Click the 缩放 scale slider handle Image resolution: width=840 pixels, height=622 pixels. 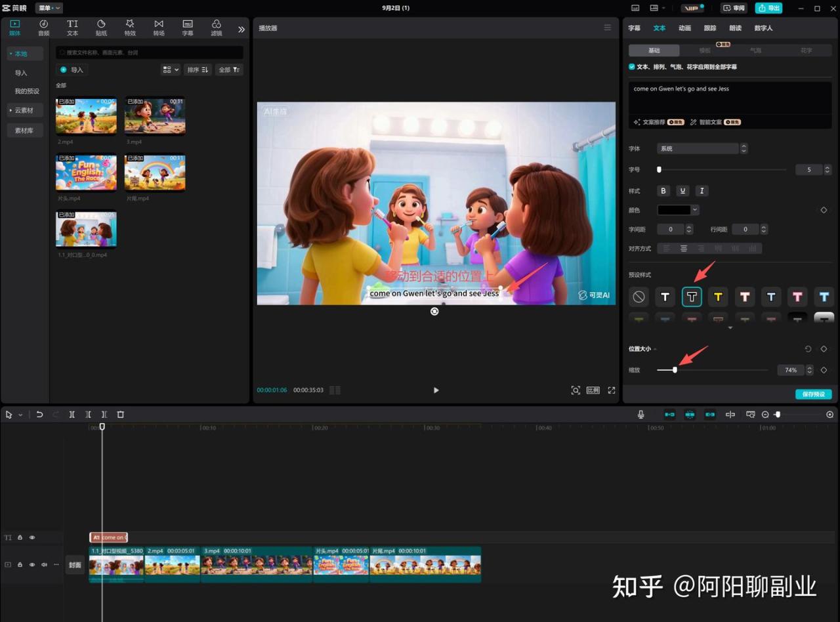pos(675,370)
